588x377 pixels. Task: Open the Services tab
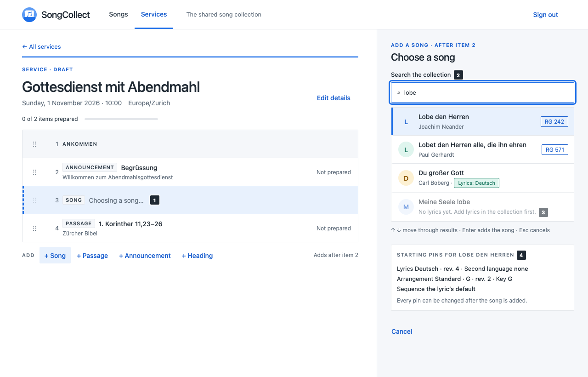[x=154, y=14]
